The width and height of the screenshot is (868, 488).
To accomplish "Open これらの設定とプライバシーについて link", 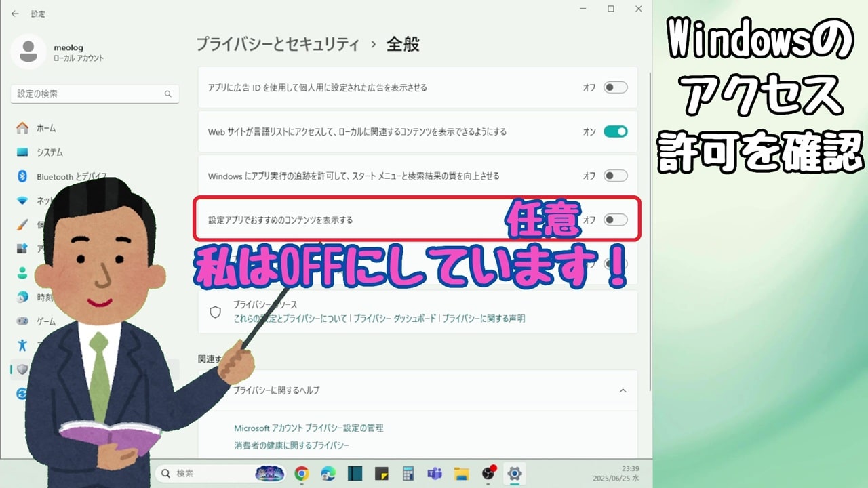I will click(290, 318).
